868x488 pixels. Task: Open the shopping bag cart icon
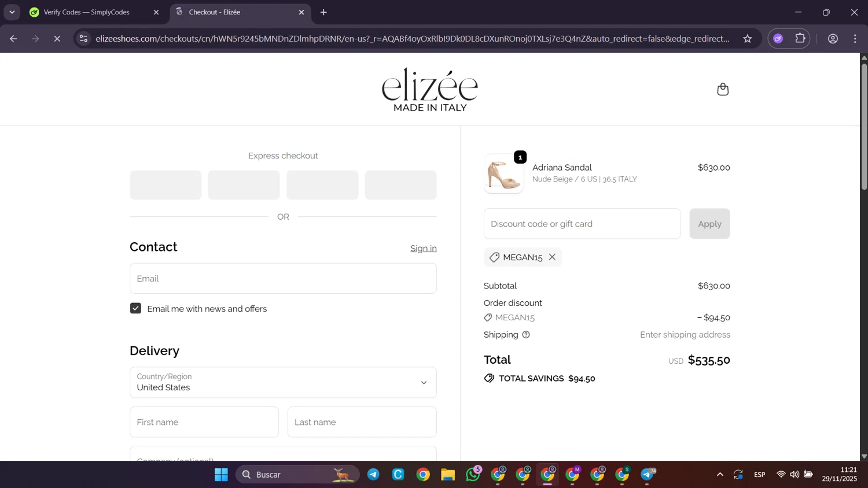[x=723, y=89]
